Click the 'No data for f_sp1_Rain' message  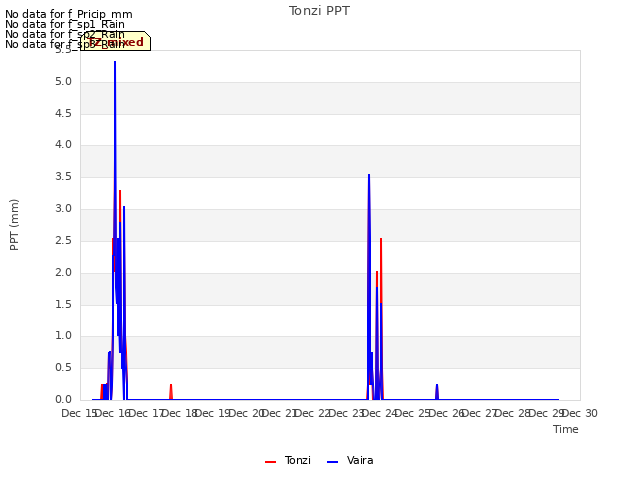pyautogui.click(x=65, y=24)
